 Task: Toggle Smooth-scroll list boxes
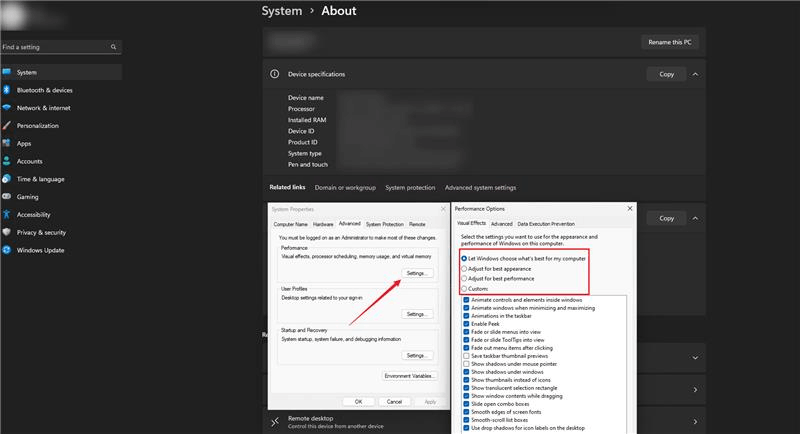click(x=466, y=420)
